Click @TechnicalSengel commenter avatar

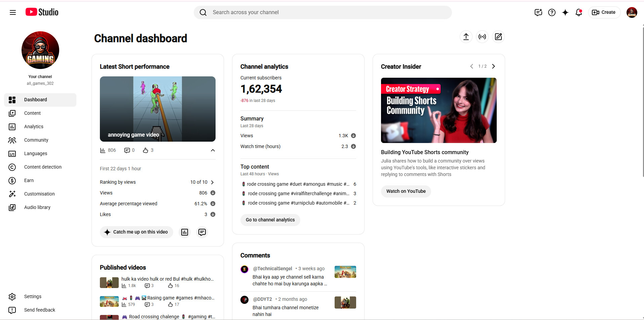244,269
